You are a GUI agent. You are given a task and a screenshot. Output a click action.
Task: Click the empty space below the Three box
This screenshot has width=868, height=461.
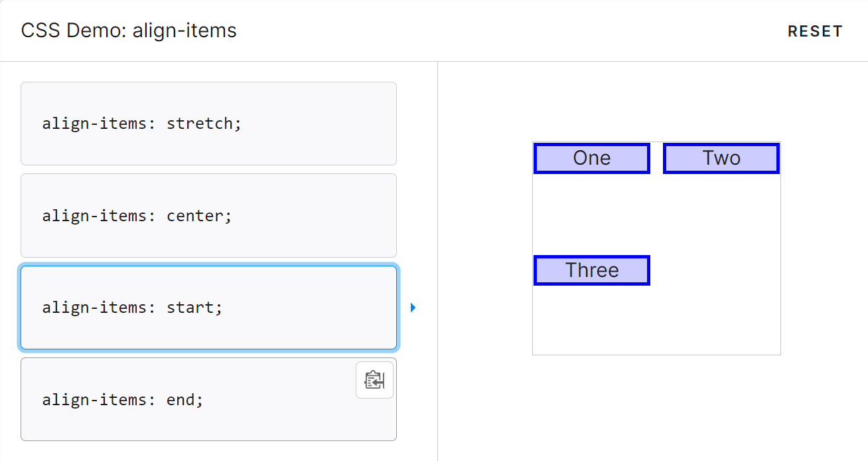click(x=592, y=320)
